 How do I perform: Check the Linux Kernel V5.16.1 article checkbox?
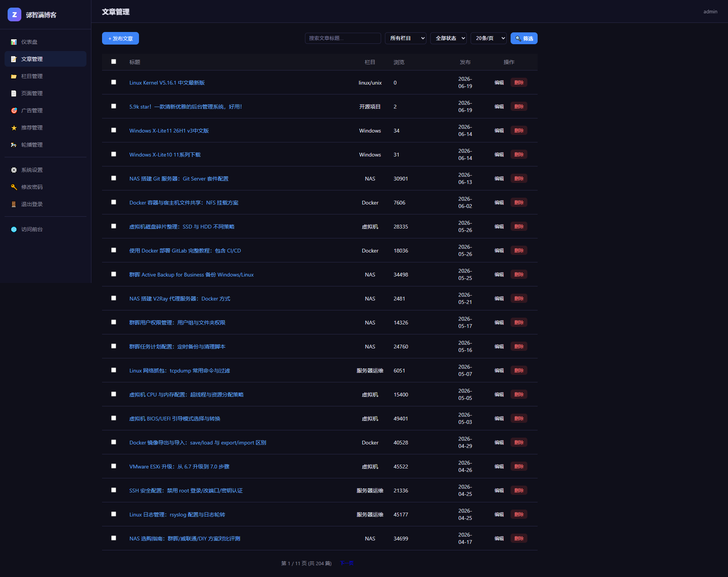113,82
